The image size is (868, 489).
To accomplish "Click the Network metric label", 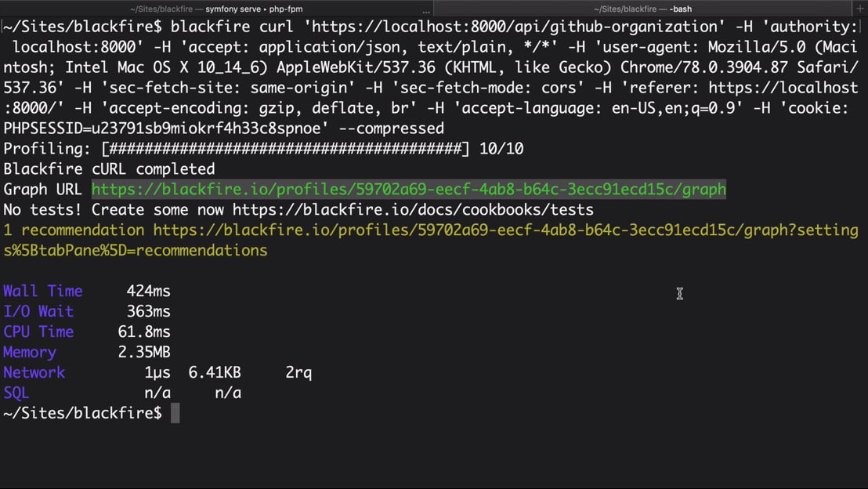I will (34, 373).
